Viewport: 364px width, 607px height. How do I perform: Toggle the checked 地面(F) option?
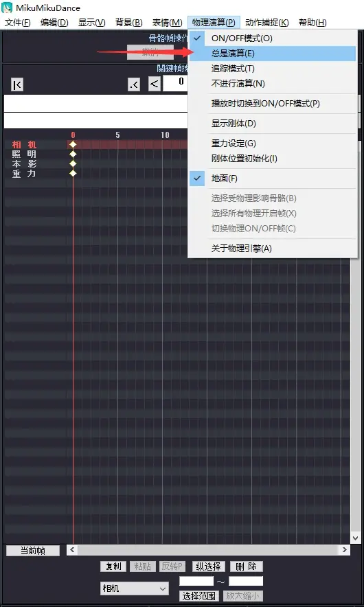(x=273, y=179)
